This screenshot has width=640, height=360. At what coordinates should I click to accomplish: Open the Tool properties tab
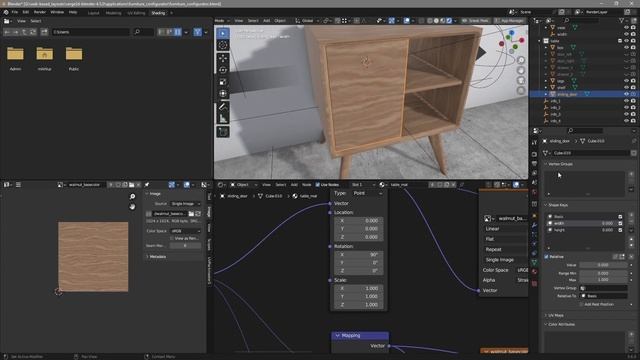(534, 142)
